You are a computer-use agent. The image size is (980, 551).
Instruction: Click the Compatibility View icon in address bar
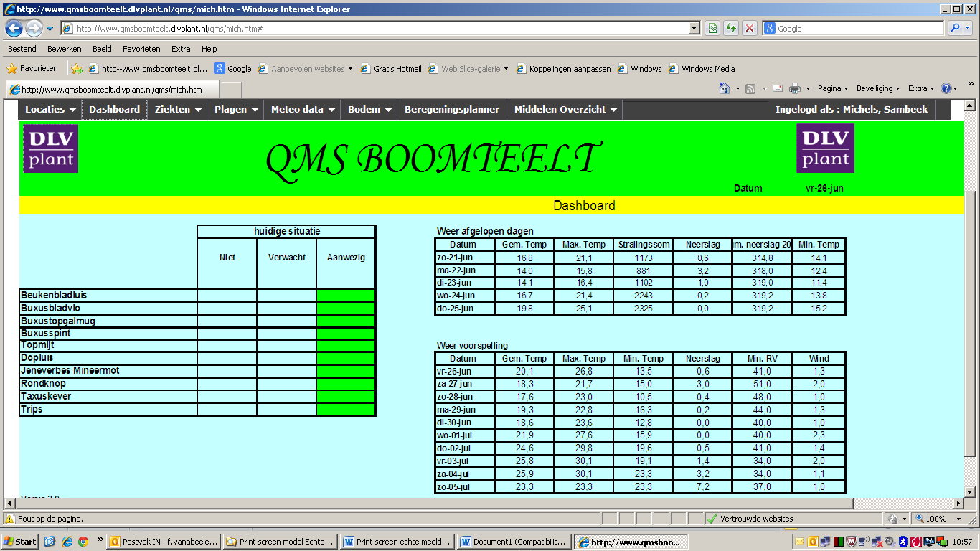click(x=712, y=29)
